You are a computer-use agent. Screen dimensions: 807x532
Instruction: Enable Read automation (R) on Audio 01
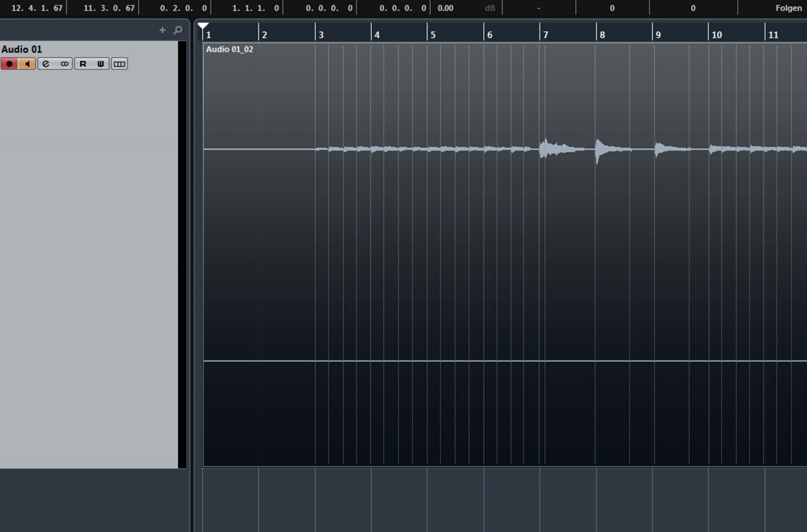tap(83, 64)
